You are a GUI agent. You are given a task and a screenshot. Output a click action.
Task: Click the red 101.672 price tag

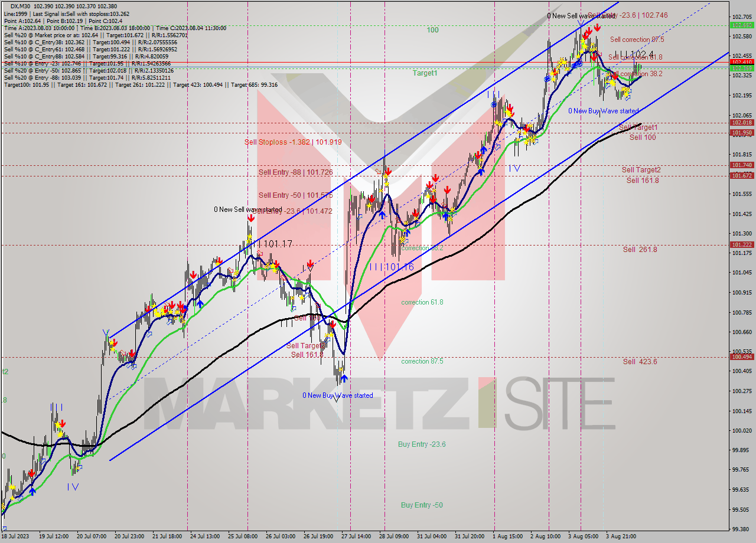pos(742,176)
